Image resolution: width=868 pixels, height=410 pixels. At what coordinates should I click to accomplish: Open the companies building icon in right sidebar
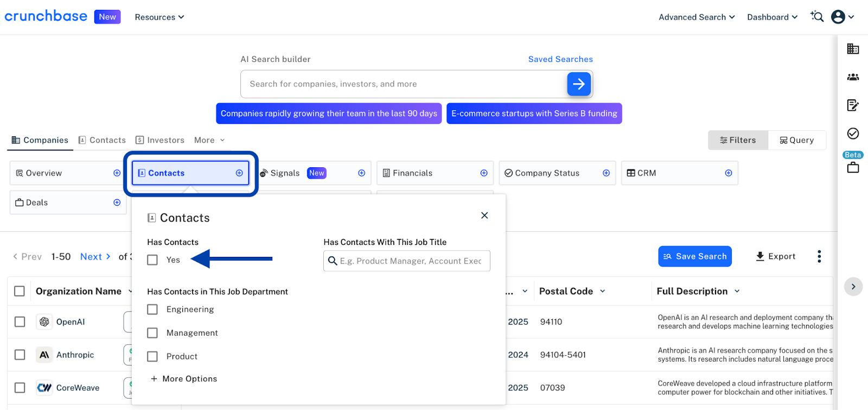(x=853, y=49)
